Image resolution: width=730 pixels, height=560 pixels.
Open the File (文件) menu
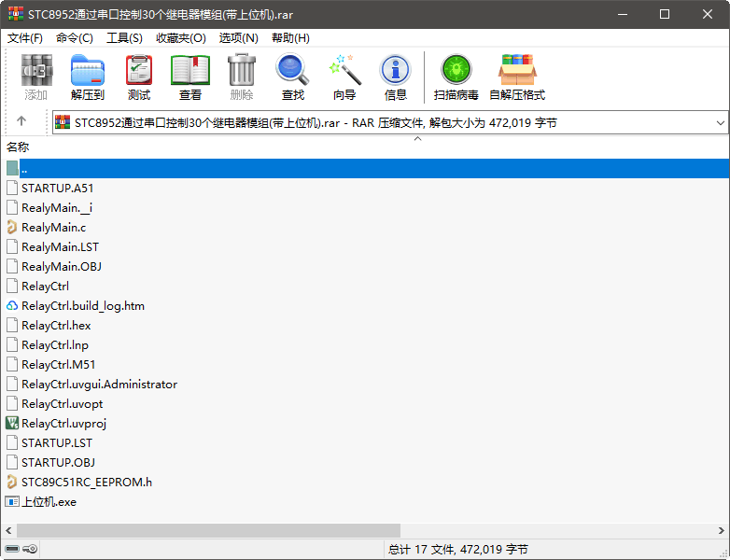[25, 38]
